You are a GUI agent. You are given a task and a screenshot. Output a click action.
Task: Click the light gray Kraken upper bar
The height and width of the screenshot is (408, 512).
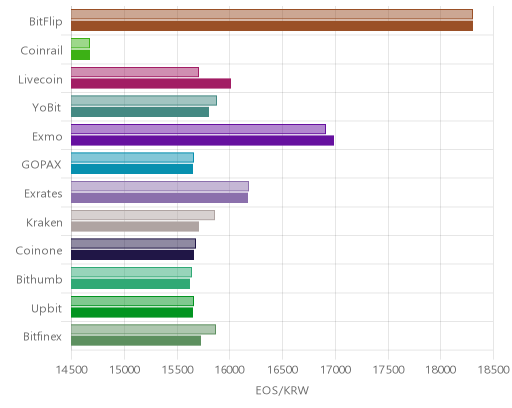(x=143, y=215)
